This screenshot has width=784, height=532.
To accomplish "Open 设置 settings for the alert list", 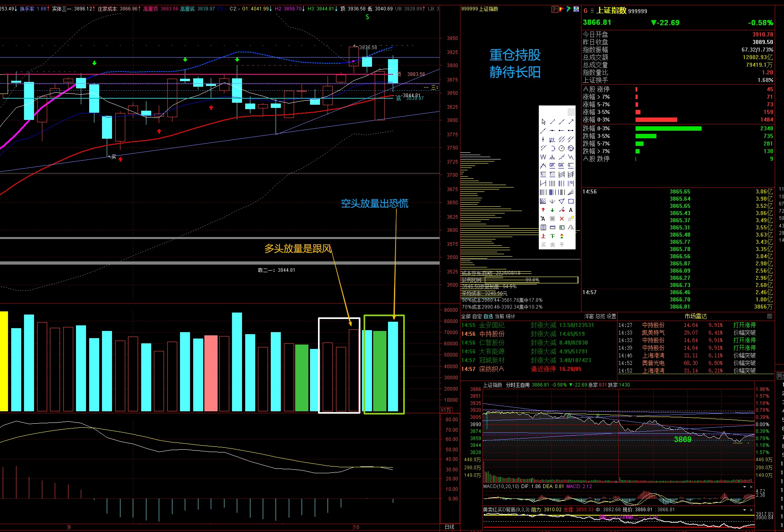I will (x=611, y=316).
